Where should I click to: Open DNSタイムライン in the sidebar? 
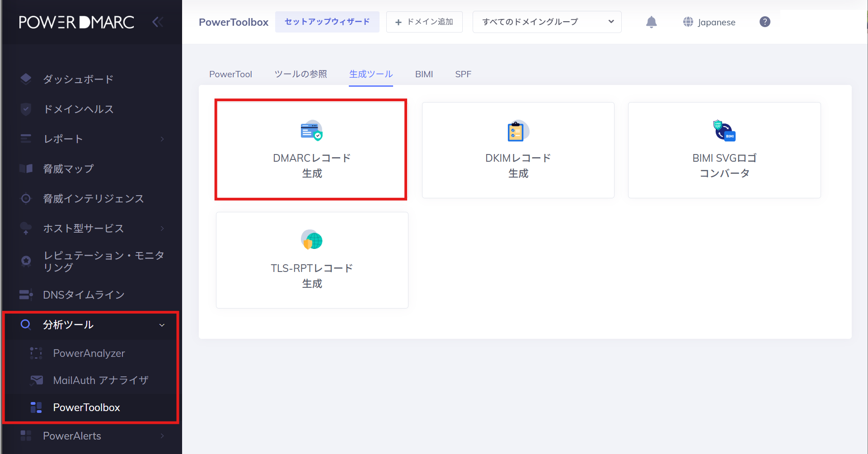pos(84,295)
